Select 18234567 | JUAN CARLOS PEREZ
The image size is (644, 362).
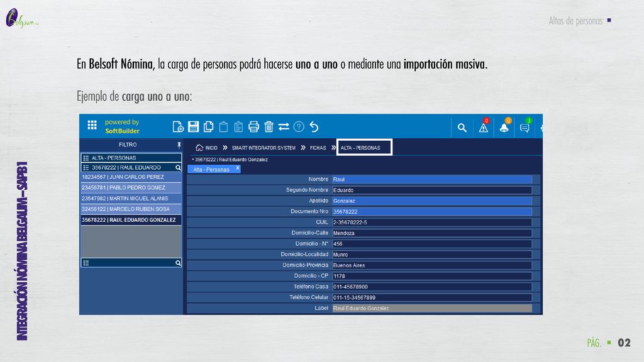(x=131, y=177)
